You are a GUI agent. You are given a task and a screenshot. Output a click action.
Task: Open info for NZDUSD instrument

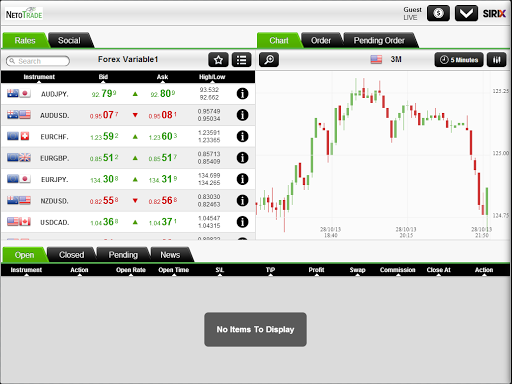(242, 200)
